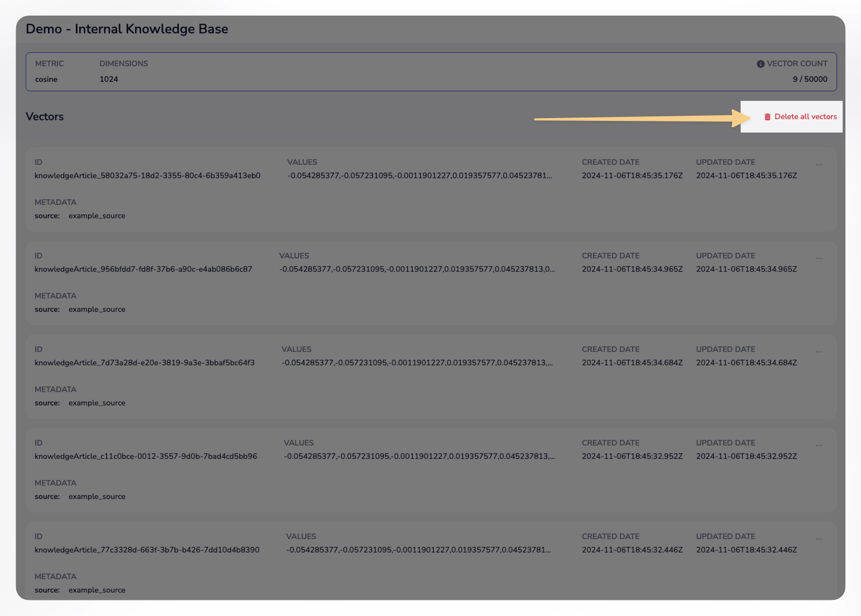The height and width of the screenshot is (616, 861).
Task: Click the 1024 dimensions value
Action: click(109, 80)
